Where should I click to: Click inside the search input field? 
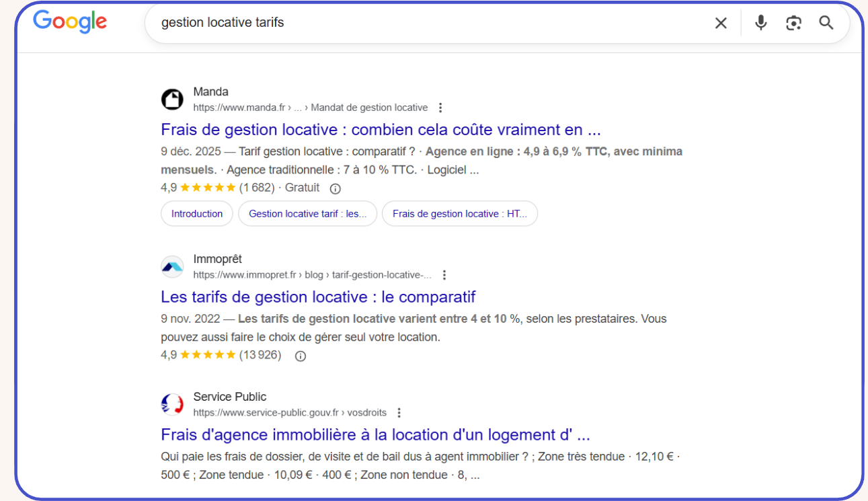click(403, 22)
